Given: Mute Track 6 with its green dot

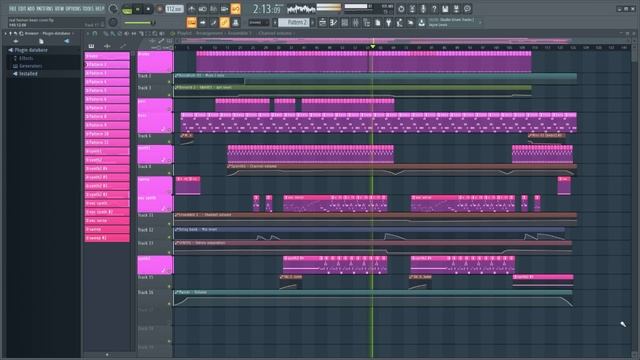Looking at the screenshot, I should 169,142.
